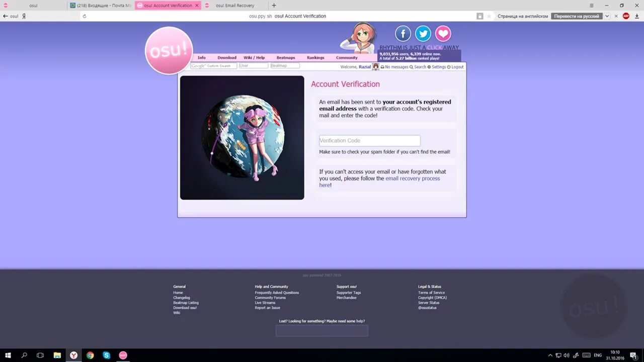
Task: Open Task View on taskbar
Action: [x=40, y=355]
